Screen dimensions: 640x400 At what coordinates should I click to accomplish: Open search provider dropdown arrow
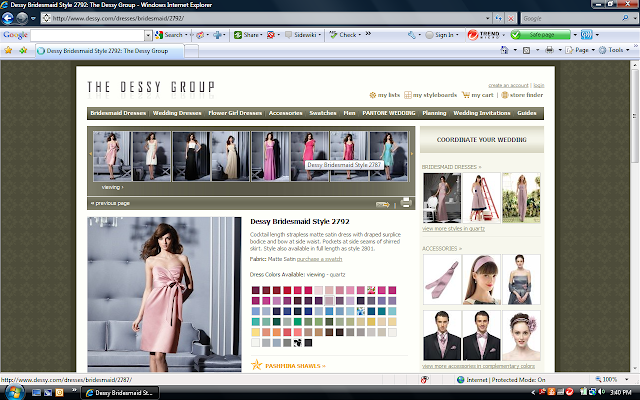[x=635, y=18]
